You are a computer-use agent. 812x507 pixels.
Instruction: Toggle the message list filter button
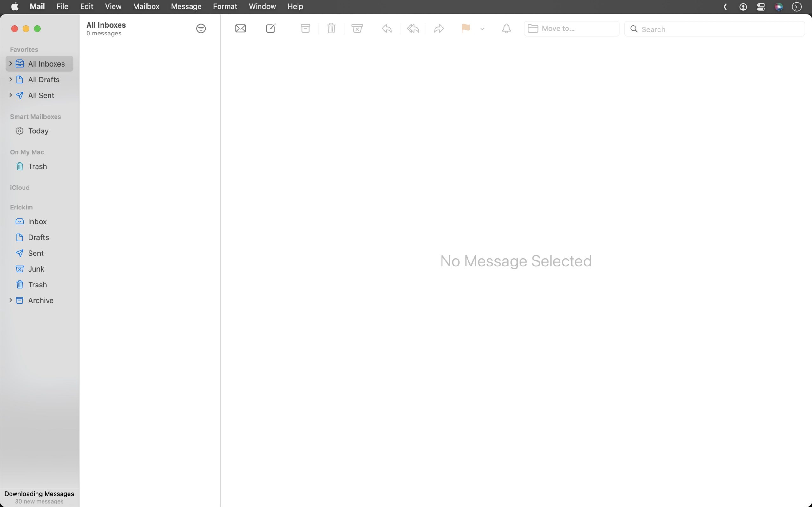pos(201,29)
